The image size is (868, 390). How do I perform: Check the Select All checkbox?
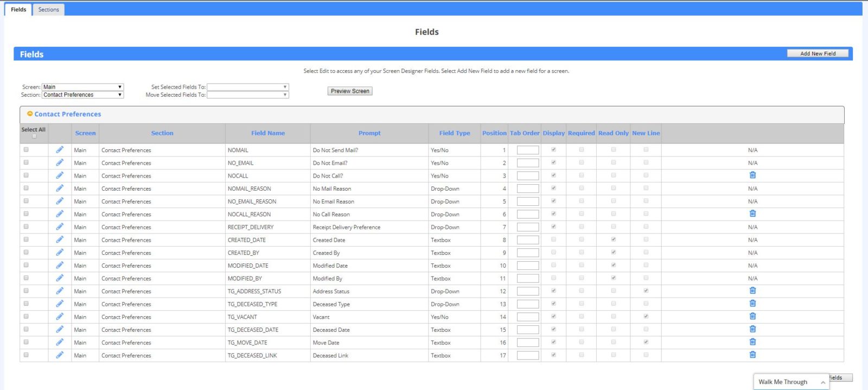[34, 136]
